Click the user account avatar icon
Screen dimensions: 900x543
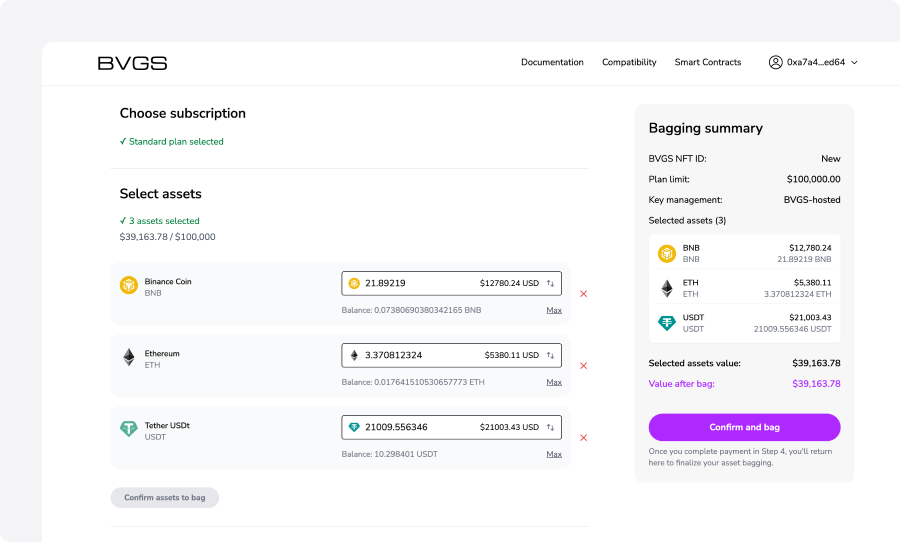tap(775, 62)
